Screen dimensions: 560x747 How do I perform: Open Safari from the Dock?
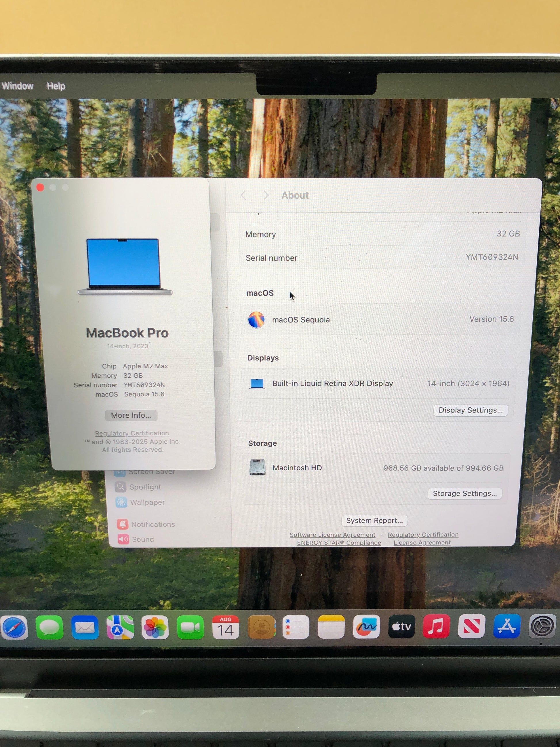(x=14, y=628)
